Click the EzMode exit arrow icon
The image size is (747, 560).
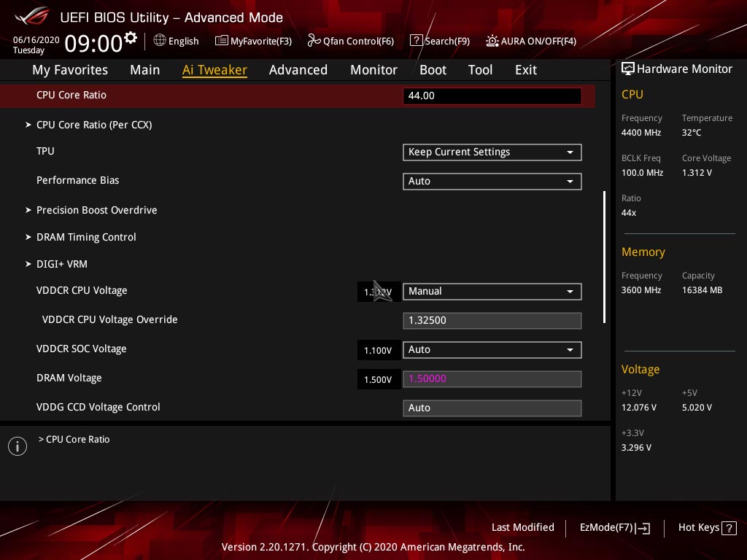[643, 528]
